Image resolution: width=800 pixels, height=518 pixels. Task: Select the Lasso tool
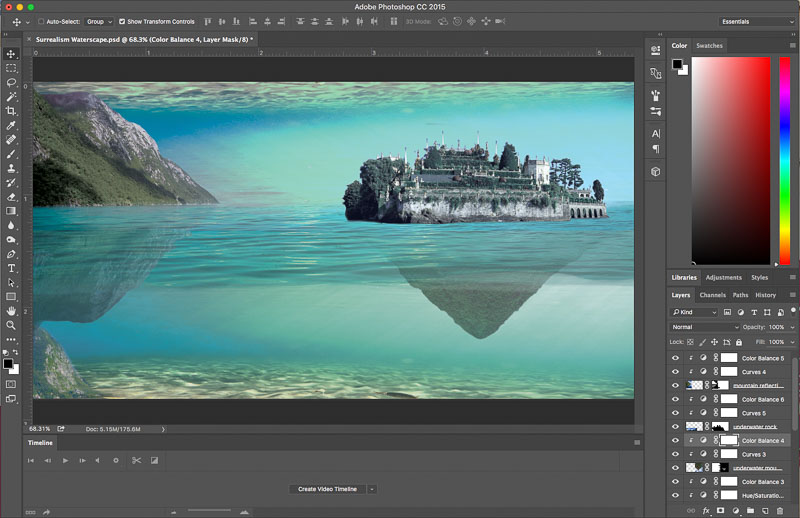tap(11, 82)
